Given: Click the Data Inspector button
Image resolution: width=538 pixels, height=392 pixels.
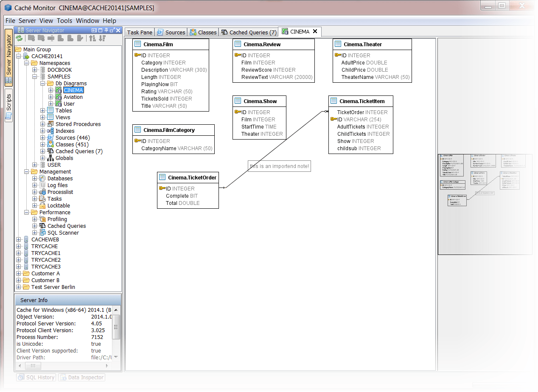Looking at the screenshot, I should click(x=81, y=377).
